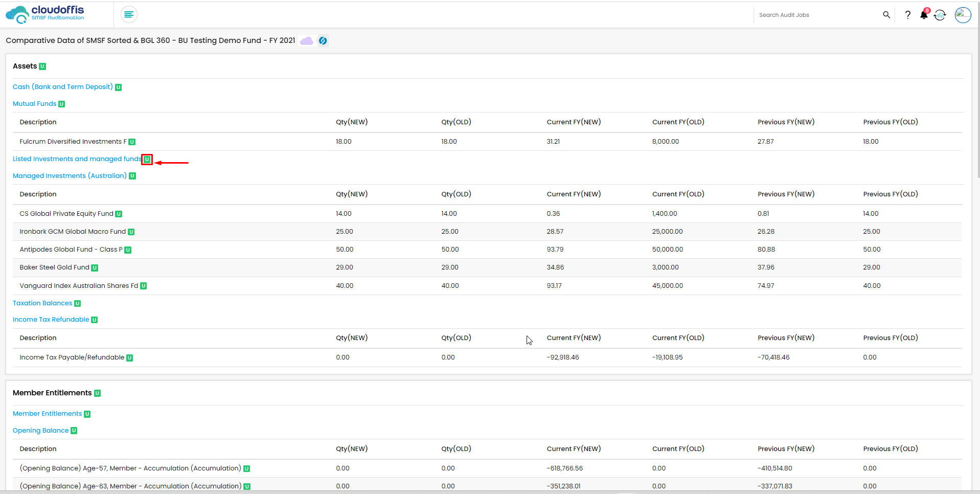Screen dimensions: 980x494
Task: Click U badge beside Antipodes Global Fund - Class P
Action: click(128, 250)
